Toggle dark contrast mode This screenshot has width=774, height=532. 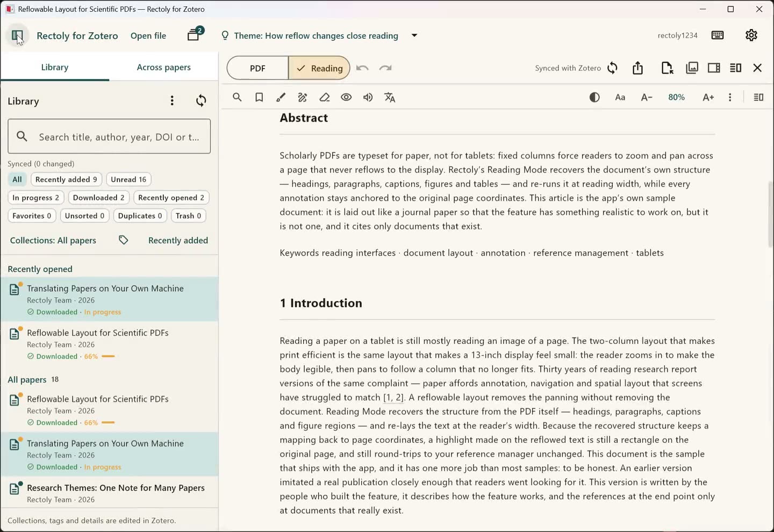tap(594, 97)
